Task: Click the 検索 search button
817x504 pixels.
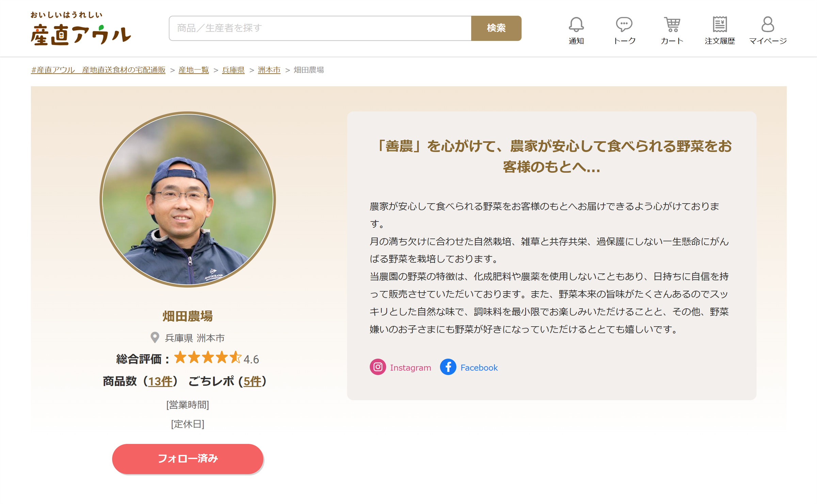Action: click(x=496, y=28)
